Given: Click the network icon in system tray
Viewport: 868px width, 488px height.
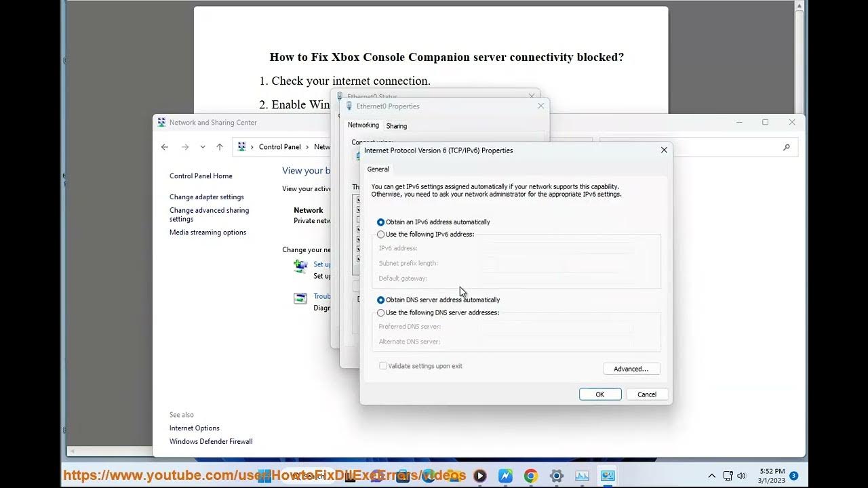Looking at the screenshot, I should (728, 476).
